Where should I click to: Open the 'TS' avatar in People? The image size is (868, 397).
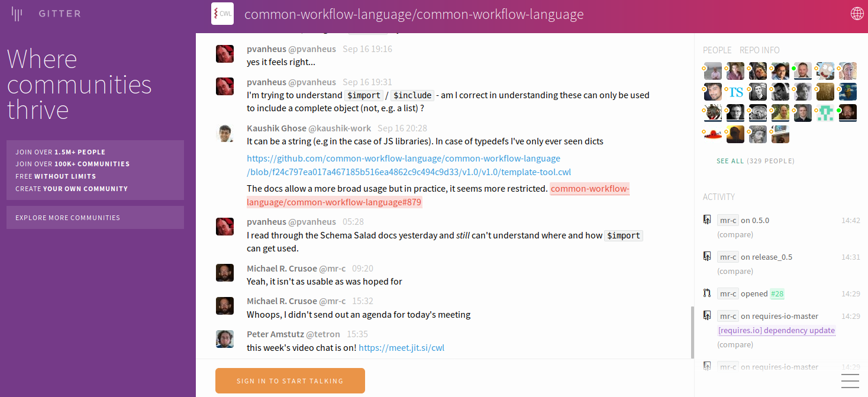(x=735, y=92)
